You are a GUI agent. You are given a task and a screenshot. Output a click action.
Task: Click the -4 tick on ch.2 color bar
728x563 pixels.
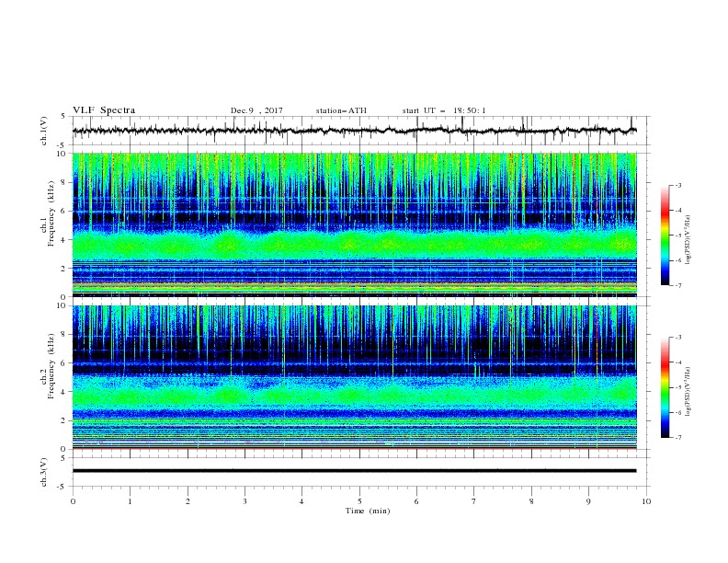677,362
